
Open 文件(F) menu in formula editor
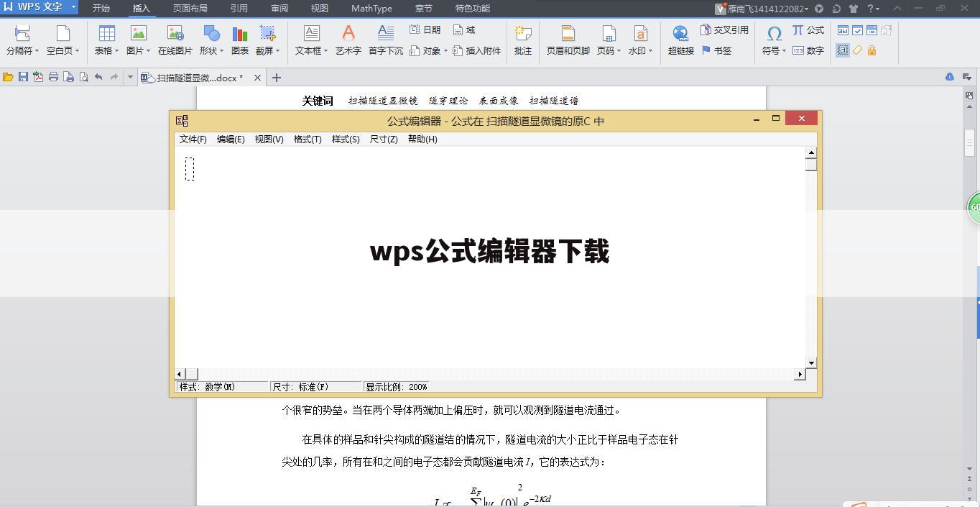[193, 140]
